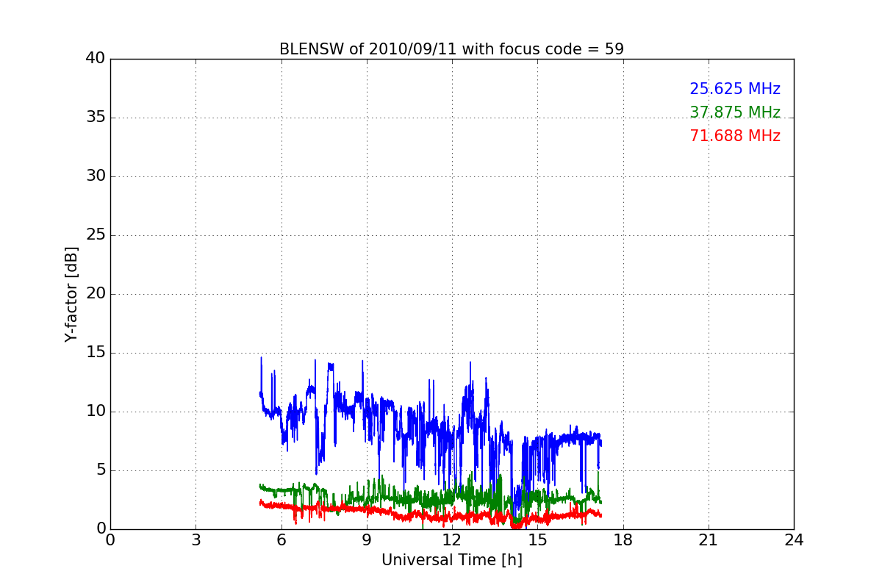Click the 'Y-factor [dB]' axis label
The image size is (882, 588).
[x=71, y=294]
